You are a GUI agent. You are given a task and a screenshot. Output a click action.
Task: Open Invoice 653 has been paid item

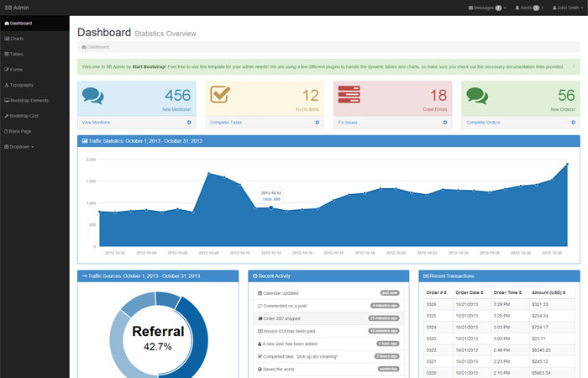click(x=328, y=331)
